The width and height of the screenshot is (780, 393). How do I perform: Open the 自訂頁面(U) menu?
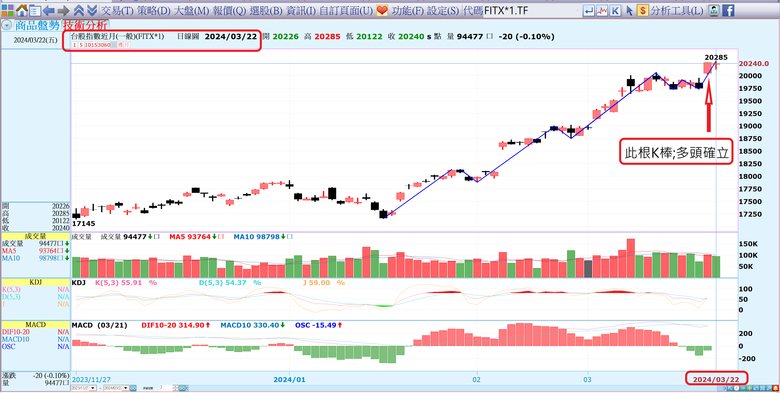click(x=346, y=10)
